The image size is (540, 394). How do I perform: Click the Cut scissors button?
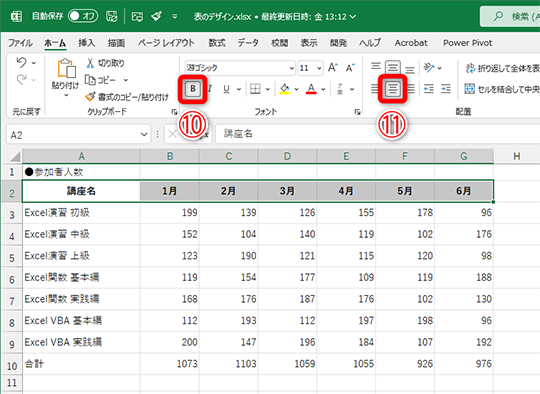point(105,63)
